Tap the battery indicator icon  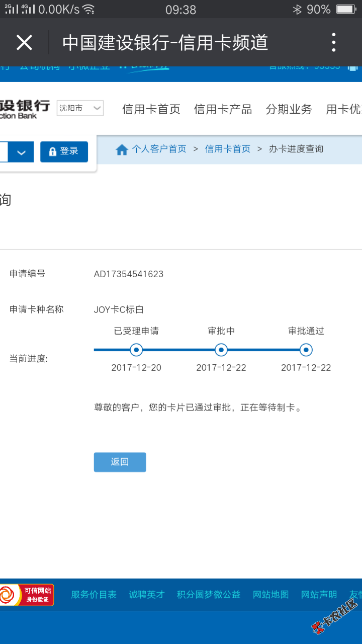[x=346, y=9]
